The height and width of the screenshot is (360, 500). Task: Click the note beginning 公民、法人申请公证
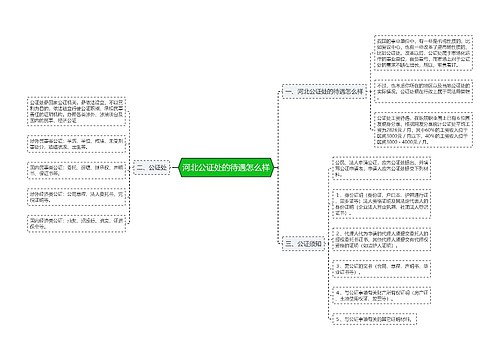click(x=382, y=168)
